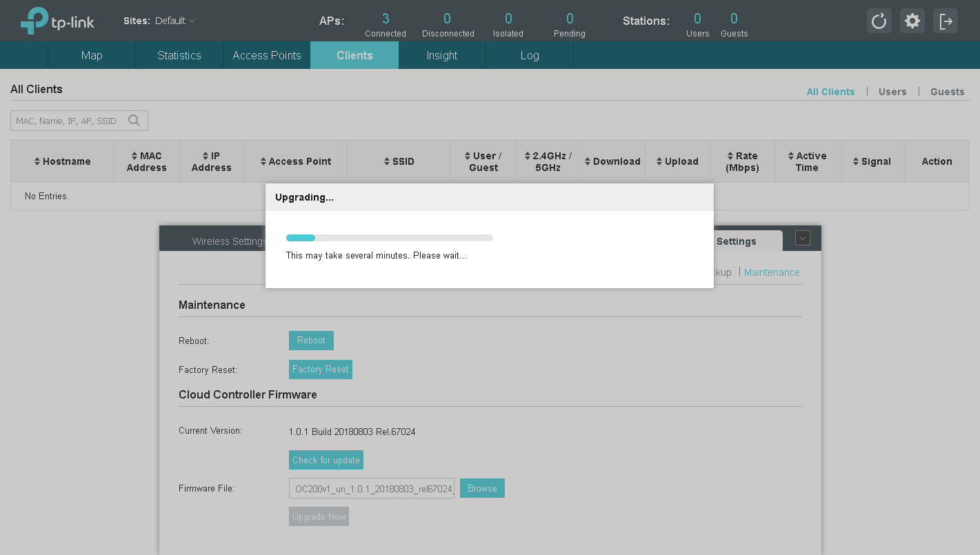Open the Log tab
980x555 pixels.
[x=530, y=55]
